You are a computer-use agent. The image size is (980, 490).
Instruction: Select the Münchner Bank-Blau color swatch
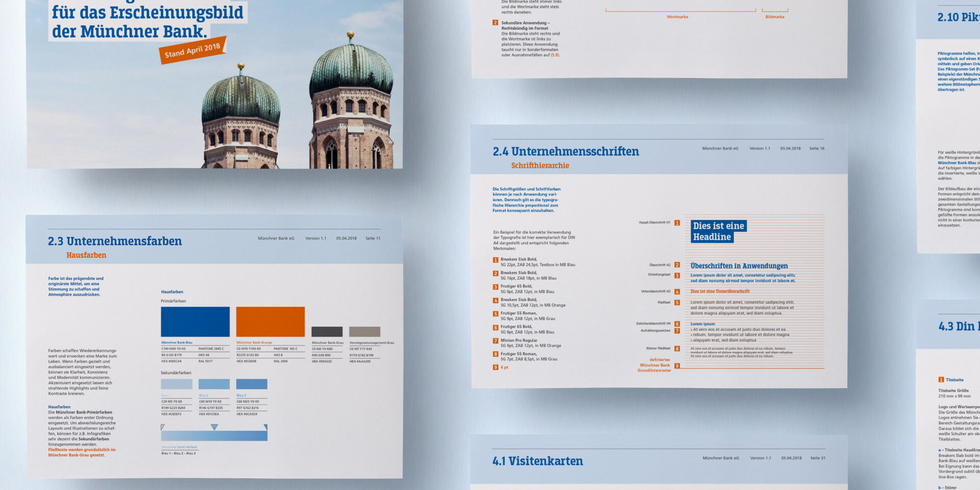[195, 322]
